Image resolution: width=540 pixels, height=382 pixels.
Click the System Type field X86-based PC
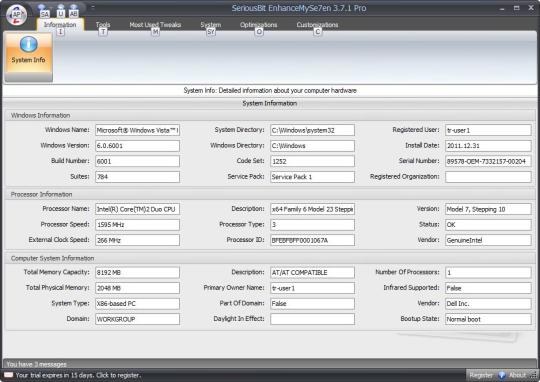pyautogui.click(x=137, y=303)
